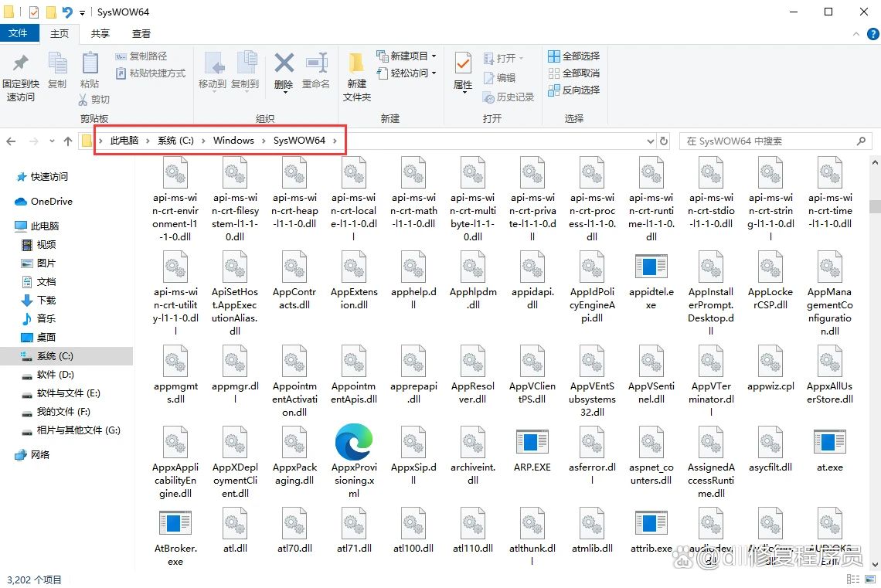The width and height of the screenshot is (881, 588).
Task: Select 此电脑 in the navigation pane
Action: (x=37, y=226)
